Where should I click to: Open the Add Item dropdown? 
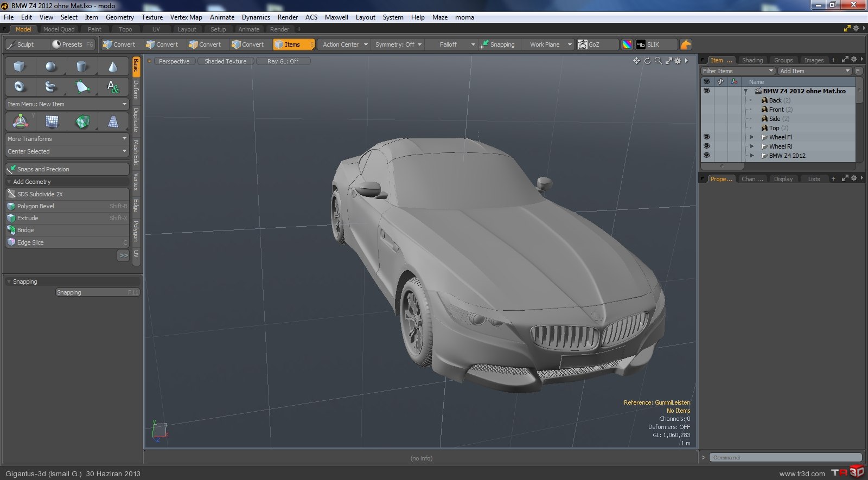coord(815,71)
